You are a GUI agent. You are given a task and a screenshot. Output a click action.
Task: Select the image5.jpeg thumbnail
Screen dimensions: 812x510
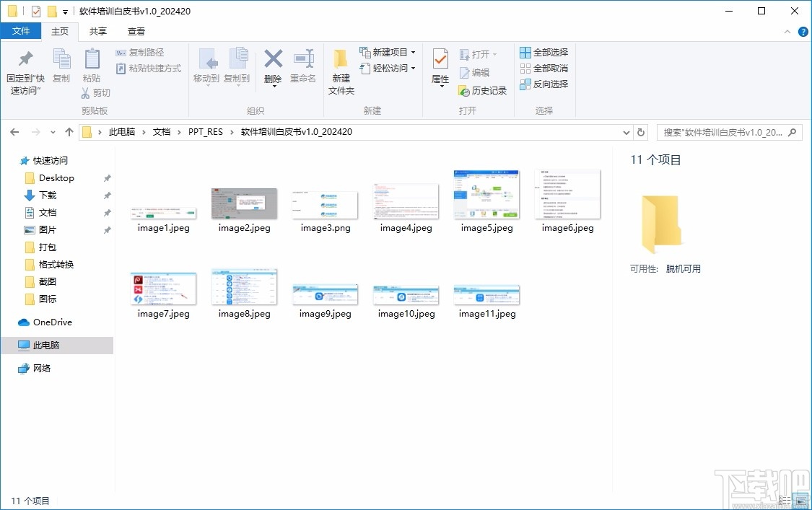[486, 195]
